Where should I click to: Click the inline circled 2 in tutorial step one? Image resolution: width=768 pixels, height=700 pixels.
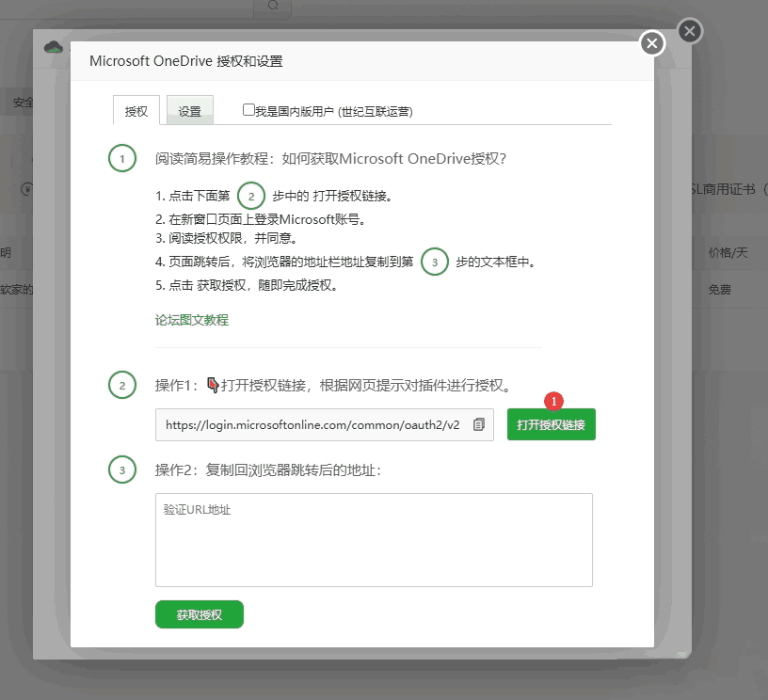point(251,196)
